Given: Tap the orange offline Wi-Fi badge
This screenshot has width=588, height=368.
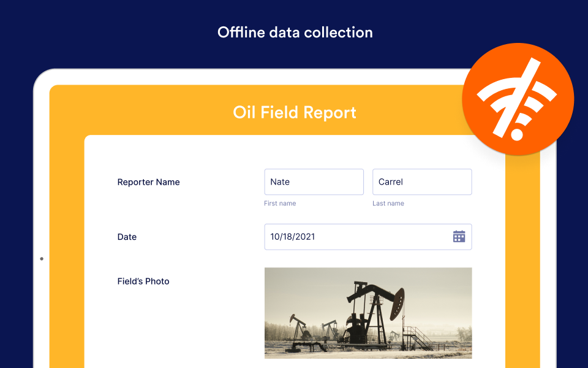Looking at the screenshot, I should [518, 99].
